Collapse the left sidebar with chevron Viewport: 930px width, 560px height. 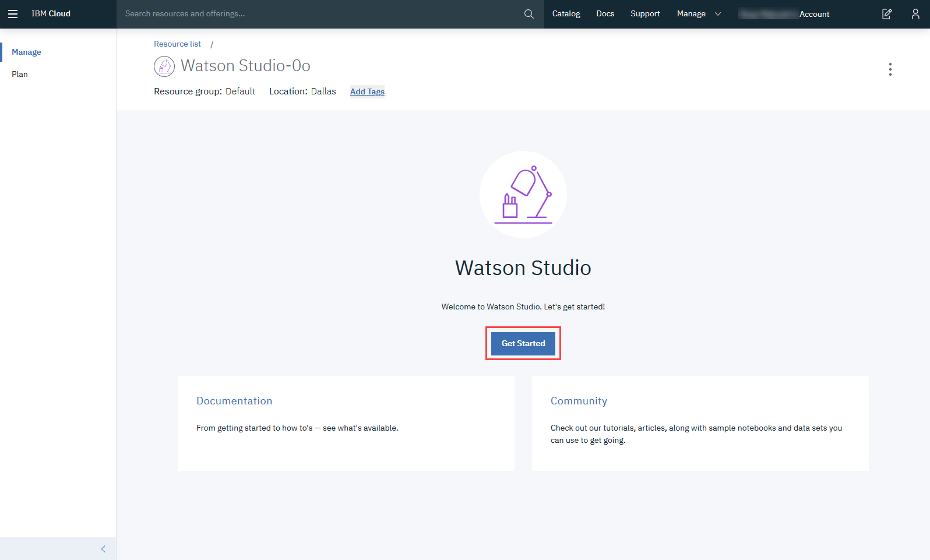coord(103,548)
